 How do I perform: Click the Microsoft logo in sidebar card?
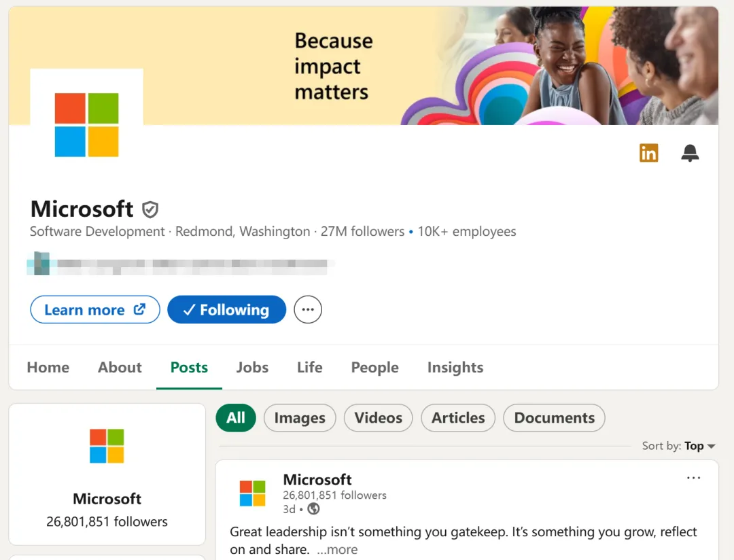coord(107,446)
